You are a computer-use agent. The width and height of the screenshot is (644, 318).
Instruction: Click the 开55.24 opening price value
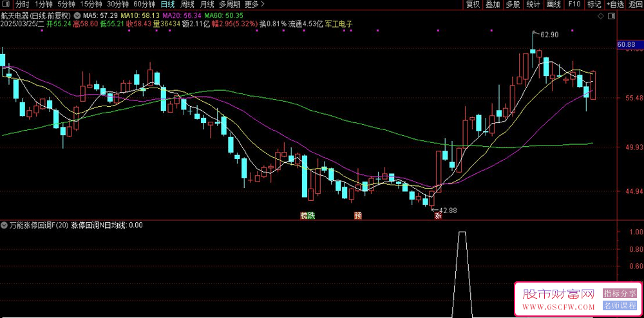pos(59,23)
